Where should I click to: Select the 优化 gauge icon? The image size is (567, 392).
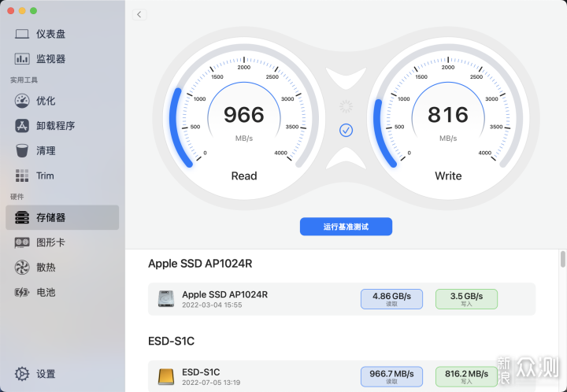pyautogui.click(x=22, y=101)
